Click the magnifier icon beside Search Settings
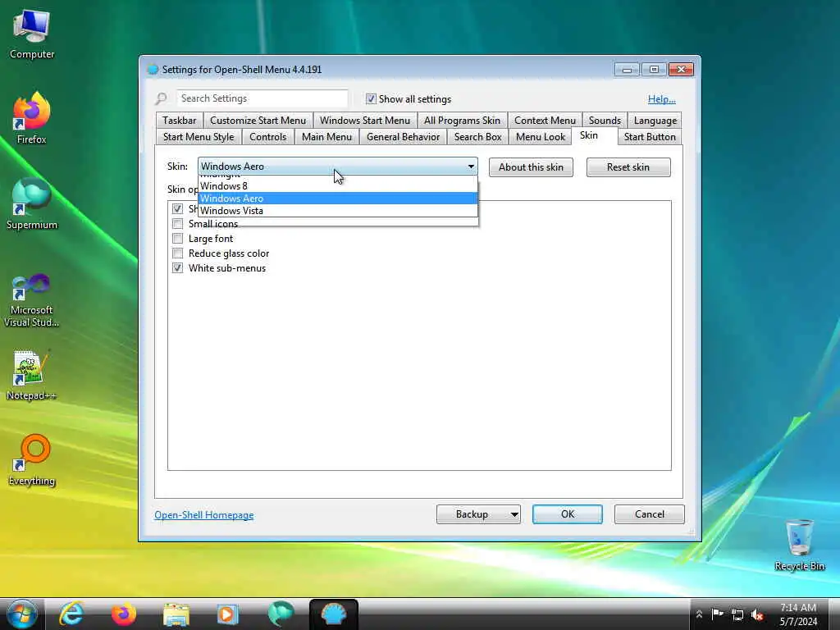Screen dimensions: 840x630 [x=161, y=98]
